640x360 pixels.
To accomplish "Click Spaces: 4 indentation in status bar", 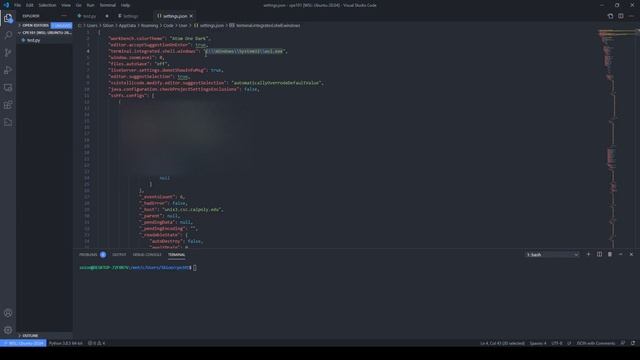I will (x=538, y=343).
